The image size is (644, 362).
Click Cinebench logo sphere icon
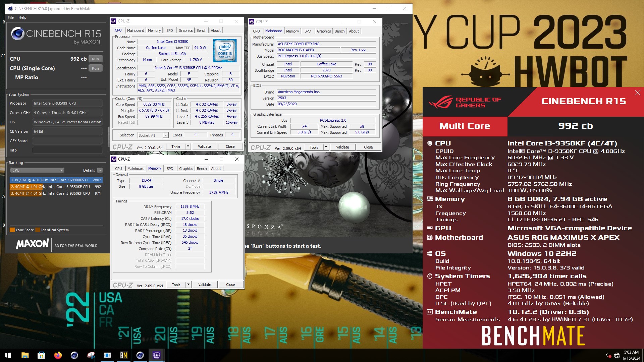[17, 34]
